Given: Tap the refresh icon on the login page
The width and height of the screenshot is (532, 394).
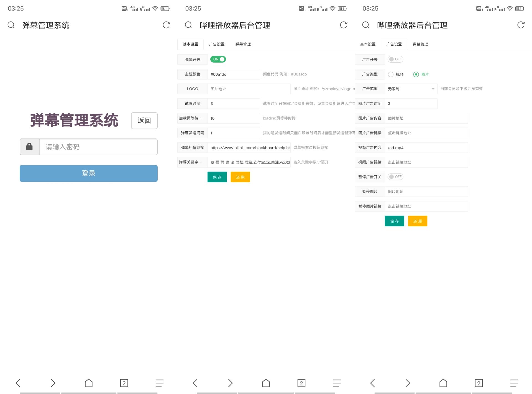Looking at the screenshot, I should [166, 25].
